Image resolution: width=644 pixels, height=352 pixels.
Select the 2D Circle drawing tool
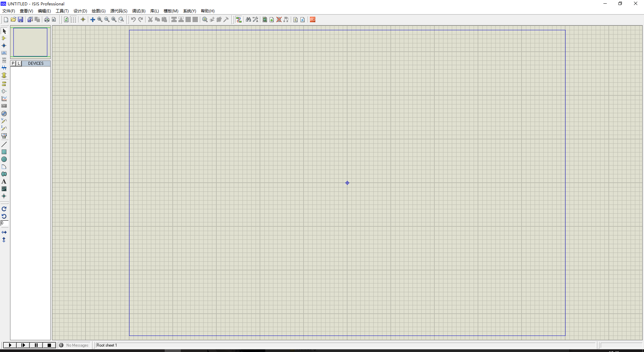coord(4,159)
